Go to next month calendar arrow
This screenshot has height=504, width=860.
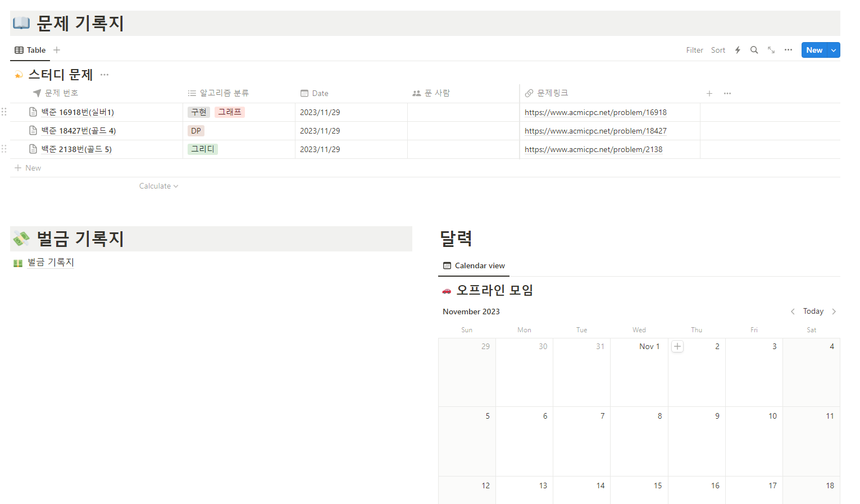(x=834, y=311)
